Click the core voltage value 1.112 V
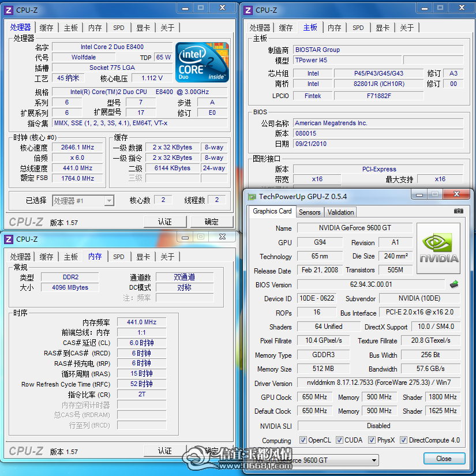The height and width of the screenshot is (476, 476). [x=152, y=78]
